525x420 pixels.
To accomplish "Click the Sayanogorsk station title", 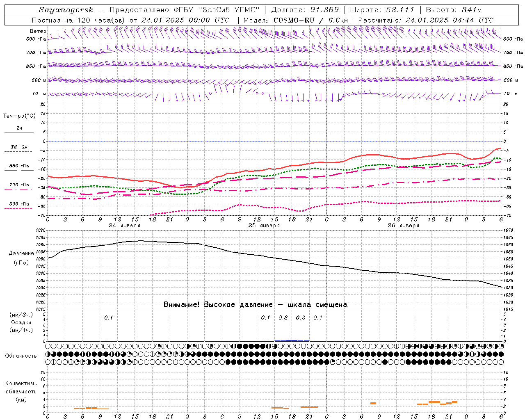I will click(66, 10).
